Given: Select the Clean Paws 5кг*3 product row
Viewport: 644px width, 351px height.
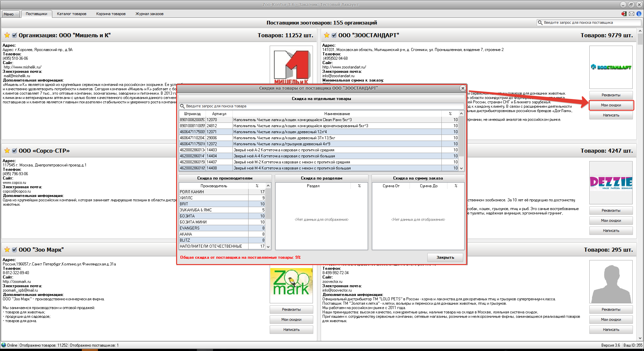Looking at the screenshot, I should point(319,120).
